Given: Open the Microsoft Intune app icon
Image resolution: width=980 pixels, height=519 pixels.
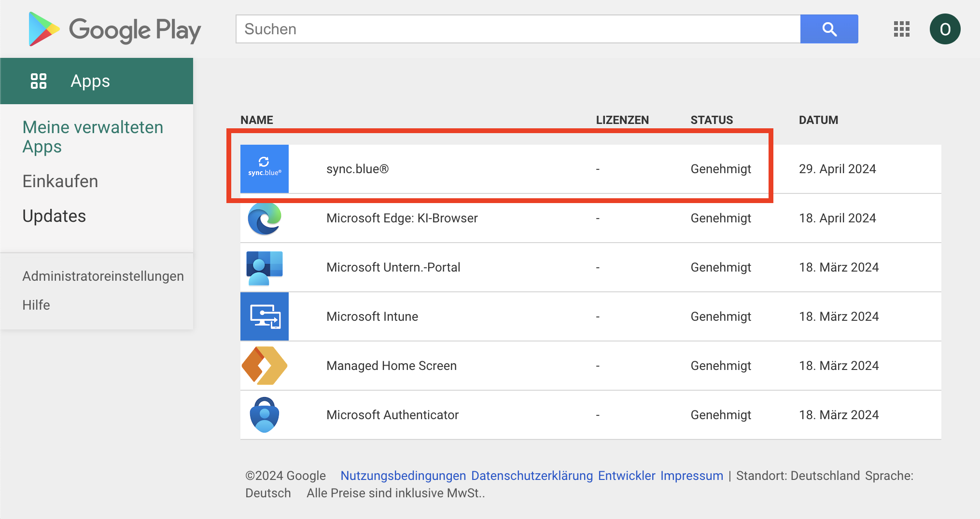Looking at the screenshot, I should click(265, 316).
